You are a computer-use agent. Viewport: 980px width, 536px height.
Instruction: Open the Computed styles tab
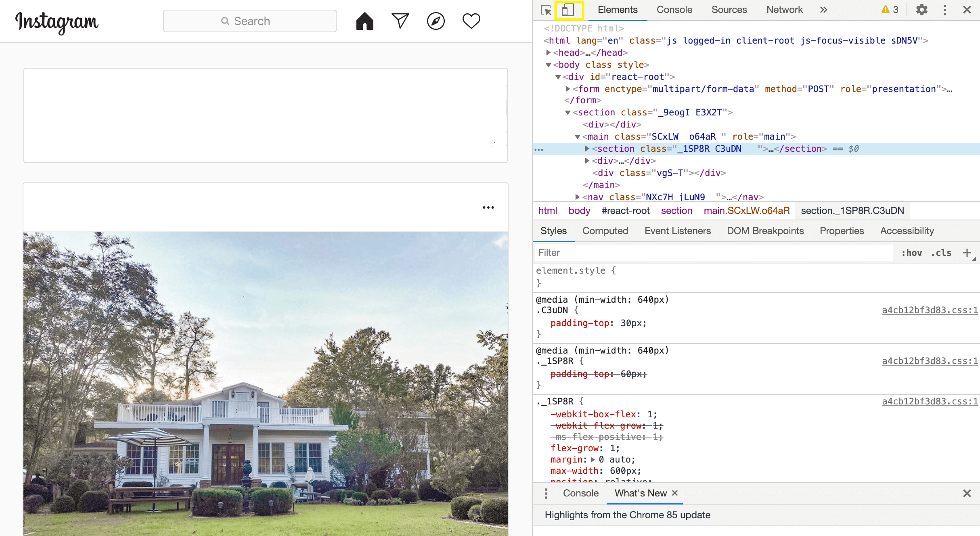605,231
